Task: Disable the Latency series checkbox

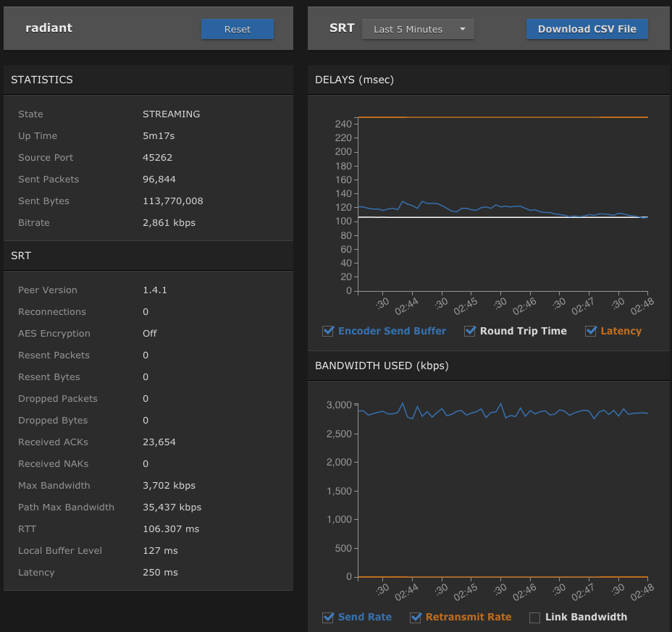Action: [x=590, y=331]
